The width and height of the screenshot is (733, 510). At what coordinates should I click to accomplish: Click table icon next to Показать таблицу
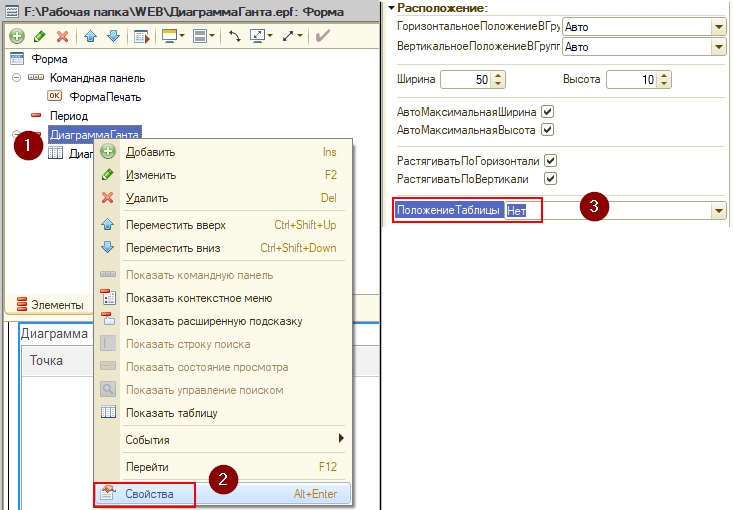pyautogui.click(x=108, y=412)
